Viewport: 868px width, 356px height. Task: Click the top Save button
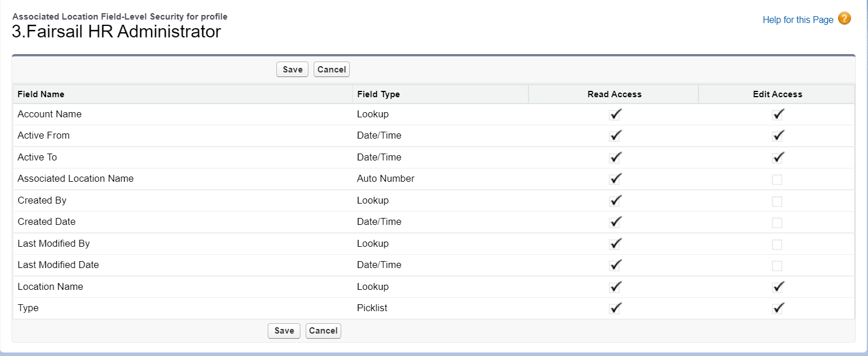[292, 70]
